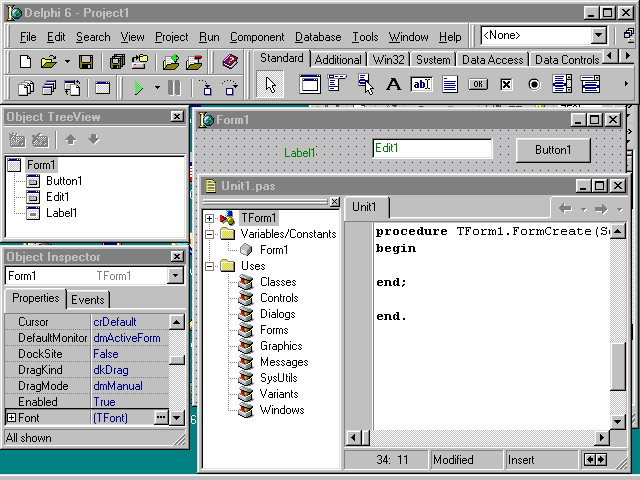
Task: Switch to the Additional palette tab
Action: 338,60
